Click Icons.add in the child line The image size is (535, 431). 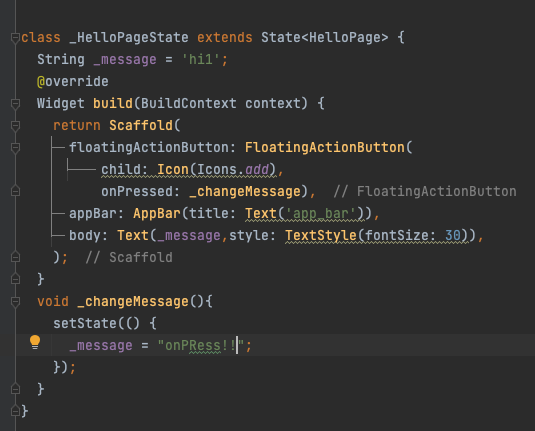(233, 170)
